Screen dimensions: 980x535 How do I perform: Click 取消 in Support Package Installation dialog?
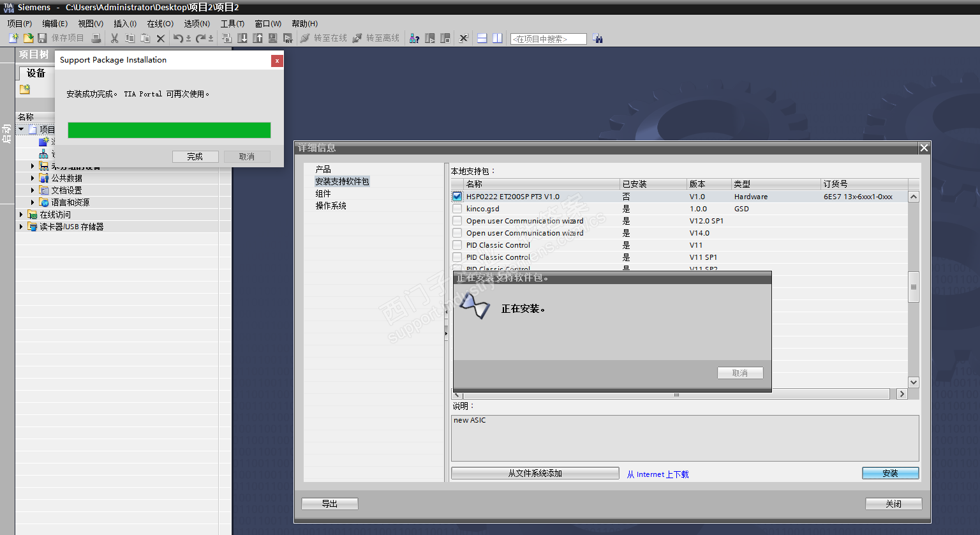tap(247, 156)
